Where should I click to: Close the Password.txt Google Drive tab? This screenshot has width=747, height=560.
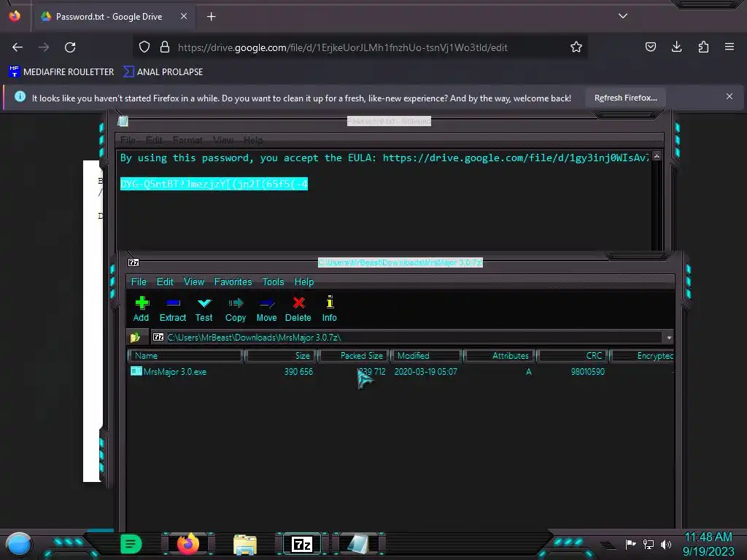pos(184,16)
